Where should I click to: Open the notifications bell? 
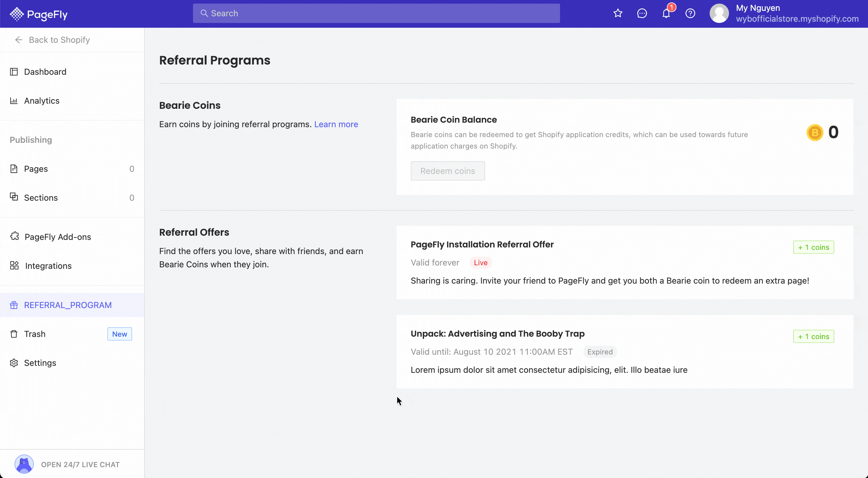tap(666, 14)
